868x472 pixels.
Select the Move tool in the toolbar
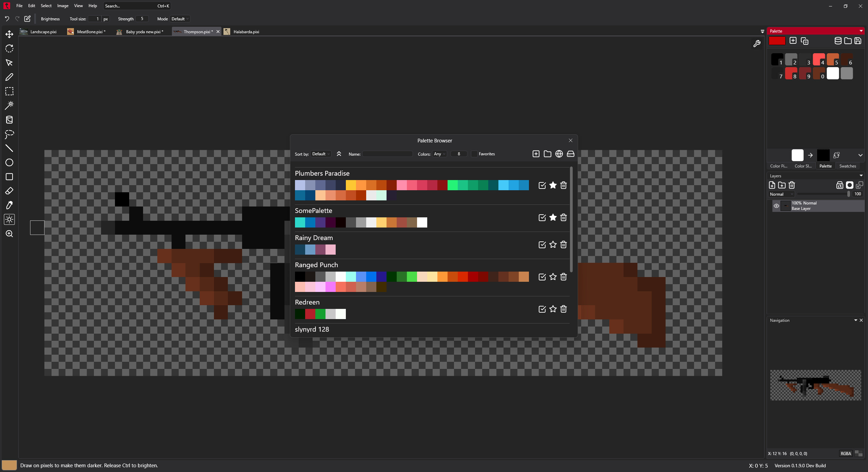coord(9,34)
